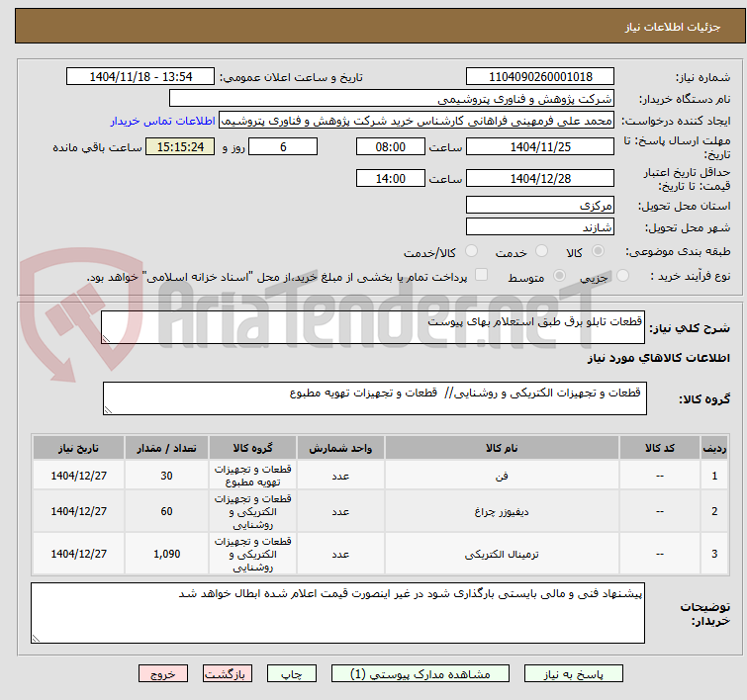This screenshot has width=747, height=700.
Task: Click the quantity cell 30
Action: click(166, 476)
